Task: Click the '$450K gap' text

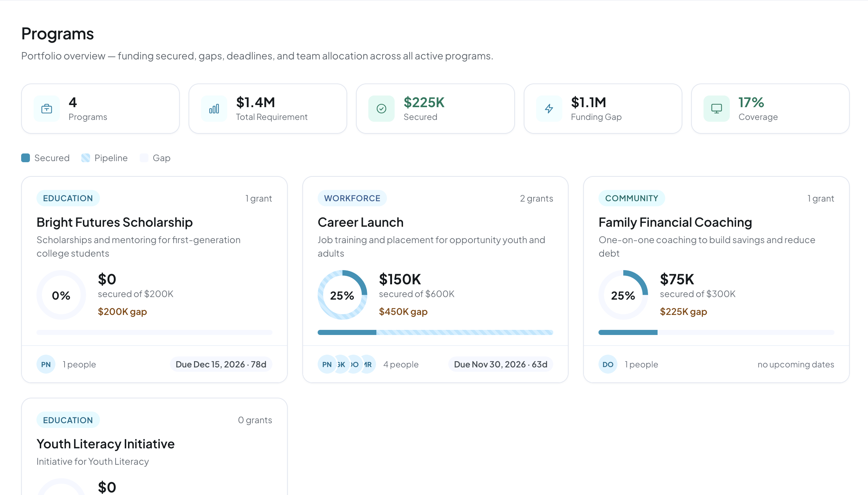Action: pyautogui.click(x=403, y=312)
